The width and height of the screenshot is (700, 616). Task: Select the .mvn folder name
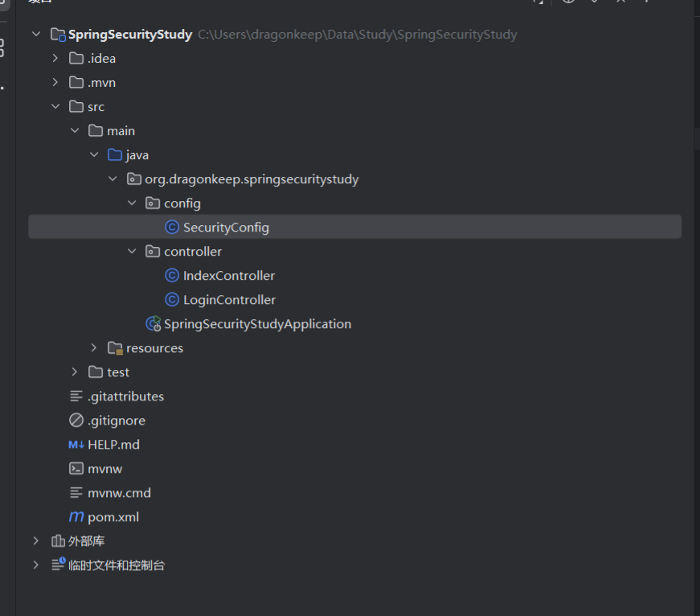[x=101, y=83]
